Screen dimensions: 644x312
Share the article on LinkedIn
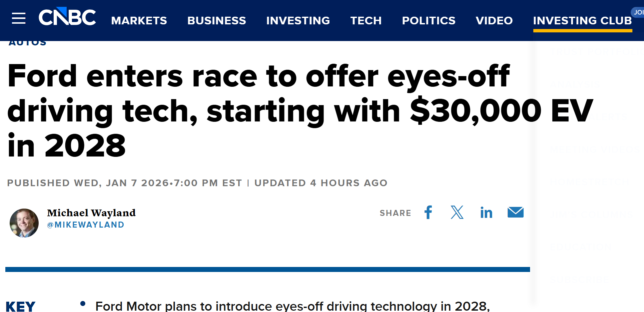[486, 213]
